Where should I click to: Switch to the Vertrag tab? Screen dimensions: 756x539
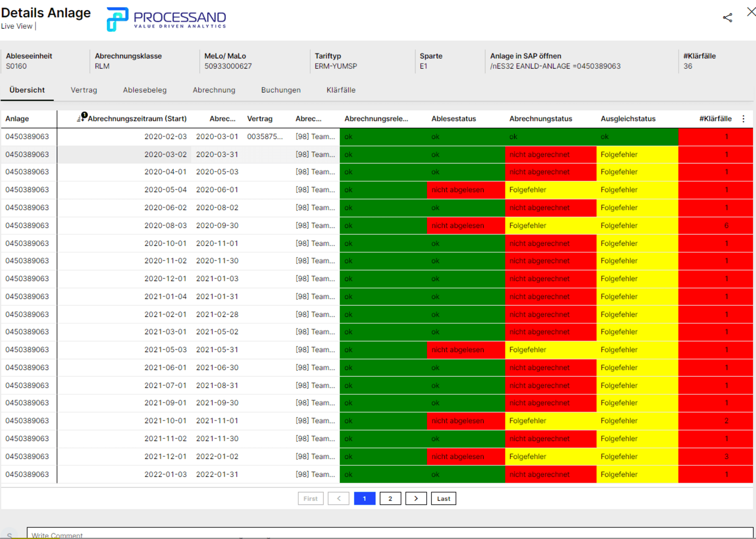[84, 90]
